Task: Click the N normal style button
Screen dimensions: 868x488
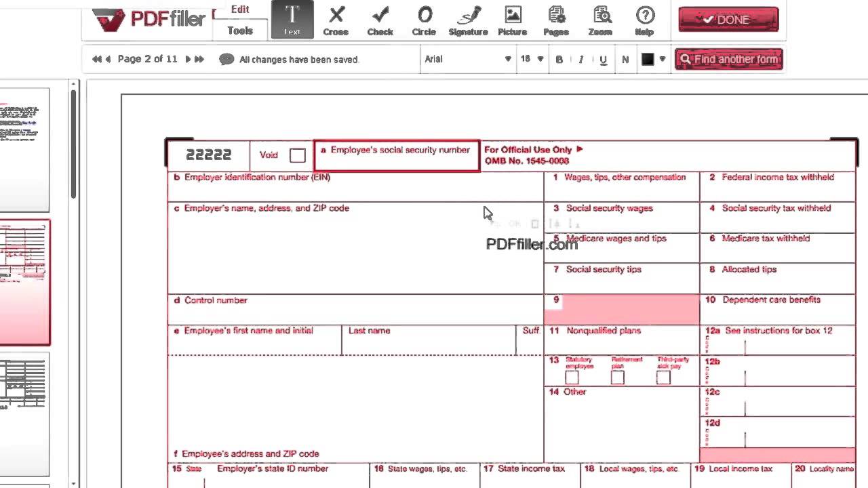Action: 625,60
